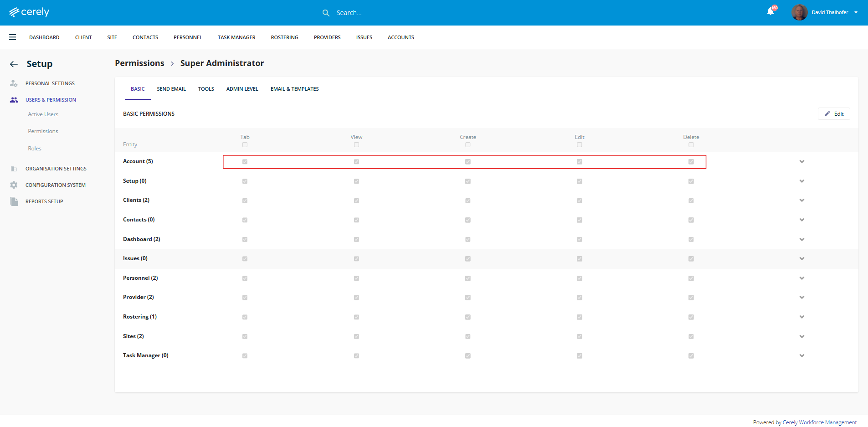This screenshot has width=868, height=427.
Task: Click the Reports Setup document icon
Action: [14, 201]
